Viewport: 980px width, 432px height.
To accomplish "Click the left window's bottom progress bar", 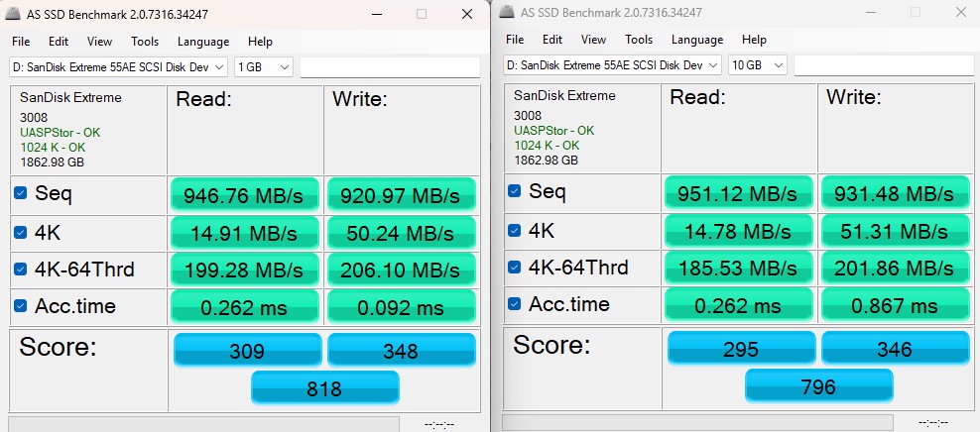I will [203, 424].
